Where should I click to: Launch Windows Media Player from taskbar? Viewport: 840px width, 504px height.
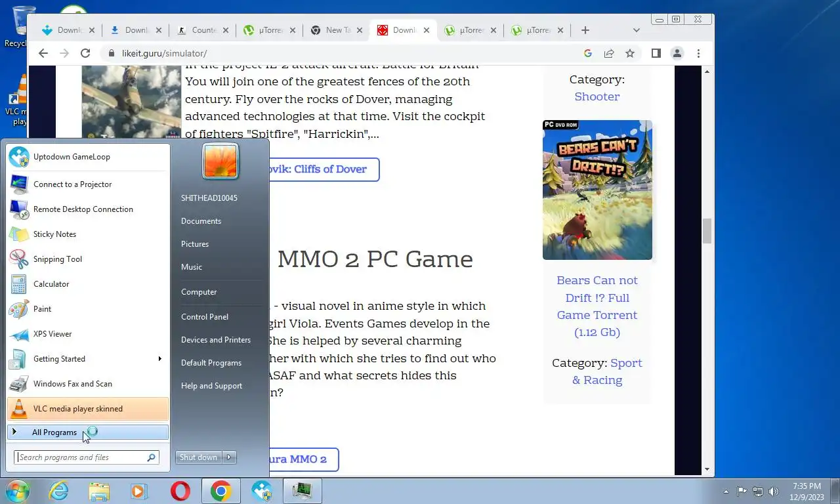point(139,491)
